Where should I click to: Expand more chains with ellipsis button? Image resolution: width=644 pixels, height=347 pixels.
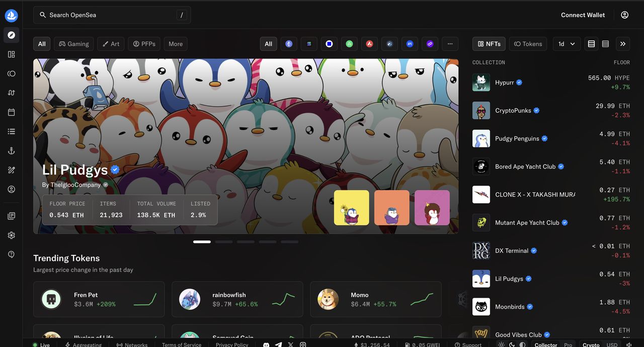450,44
